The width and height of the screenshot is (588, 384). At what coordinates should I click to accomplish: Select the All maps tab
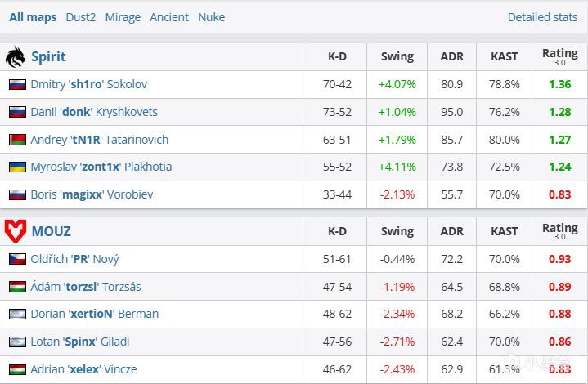[x=33, y=17]
